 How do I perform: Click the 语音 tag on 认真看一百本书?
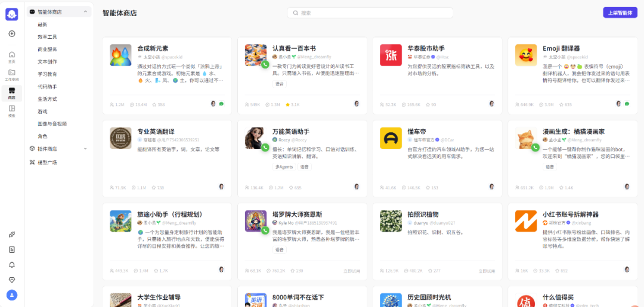pyautogui.click(x=279, y=83)
